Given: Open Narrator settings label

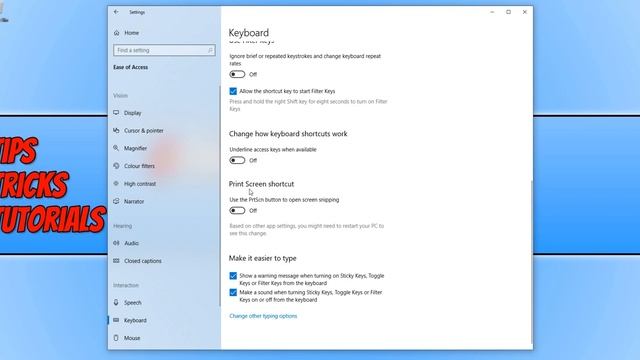Looking at the screenshot, I should (134, 201).
